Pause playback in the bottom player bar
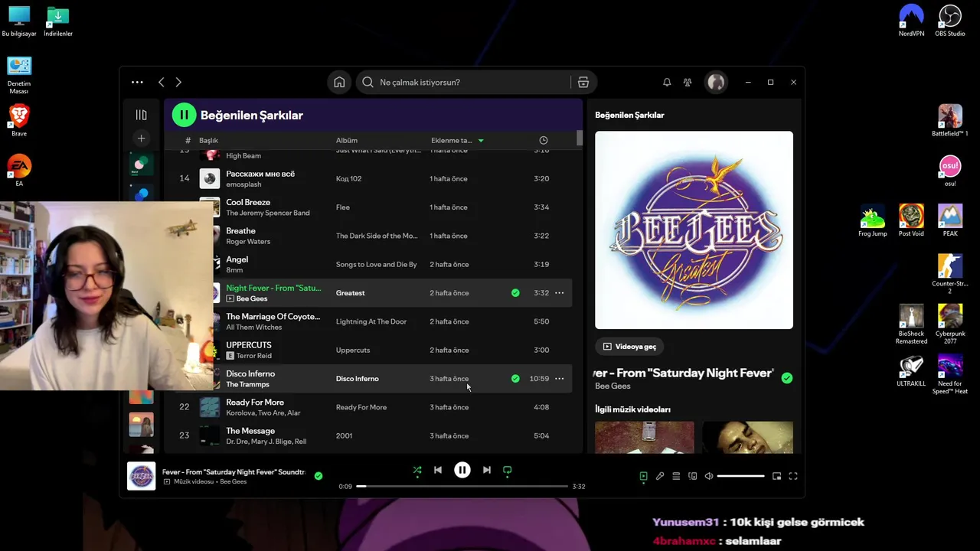 click(462, 471)
